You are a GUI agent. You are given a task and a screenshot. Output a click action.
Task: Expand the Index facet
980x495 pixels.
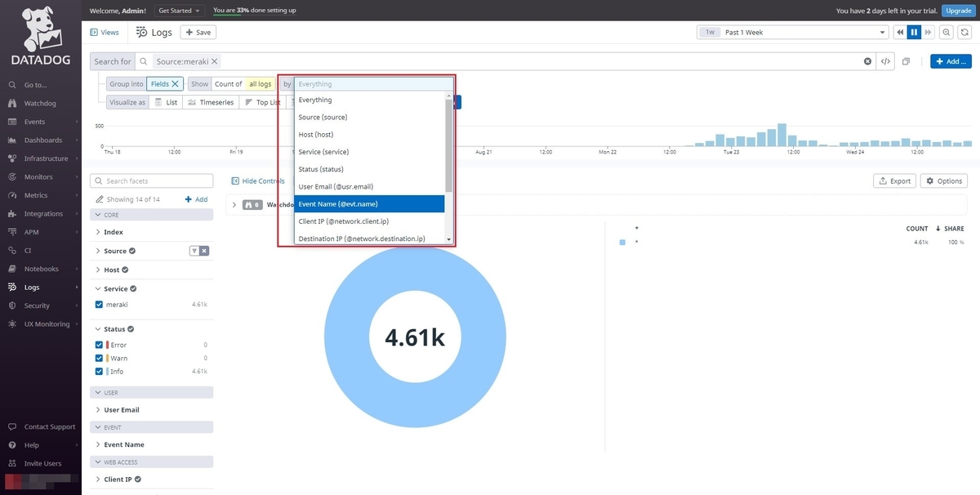click(x=98, y=233)
